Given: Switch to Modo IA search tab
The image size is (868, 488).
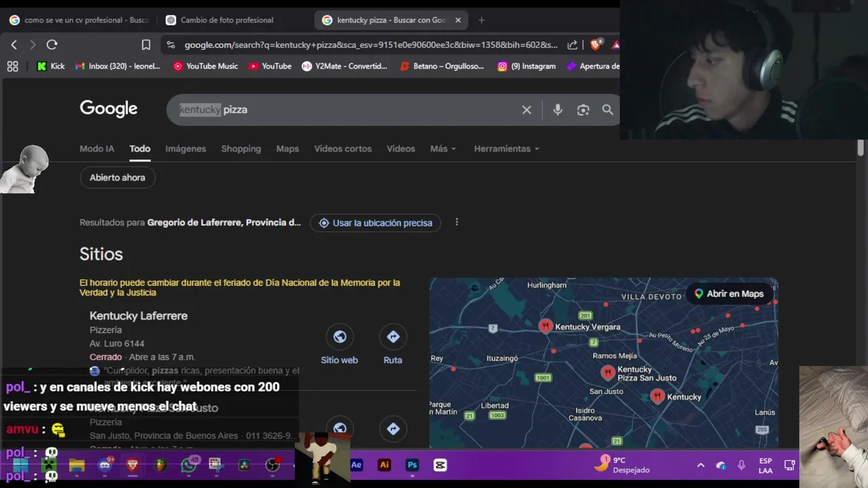Looking at the screenshot, I should (97, 149).
